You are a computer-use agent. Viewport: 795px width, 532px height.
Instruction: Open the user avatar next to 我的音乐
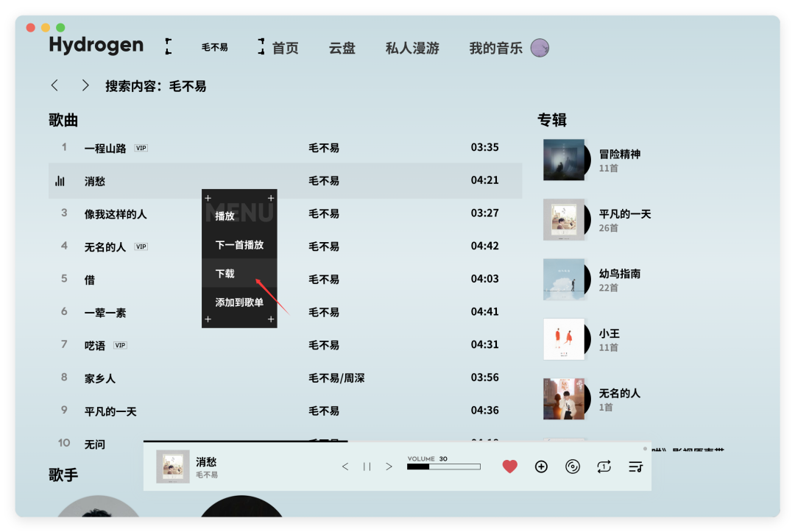coord(540,48)
